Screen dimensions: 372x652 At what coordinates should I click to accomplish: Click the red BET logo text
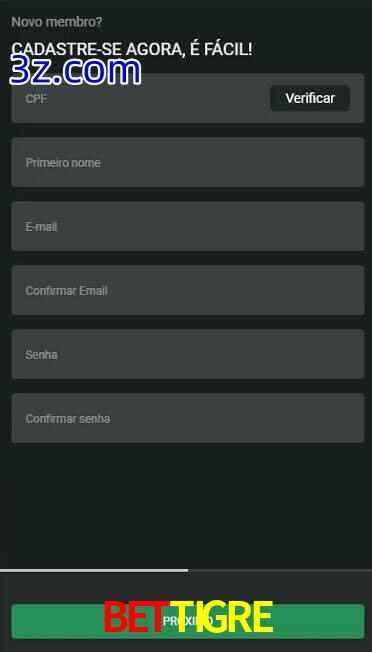click(133, 617)
